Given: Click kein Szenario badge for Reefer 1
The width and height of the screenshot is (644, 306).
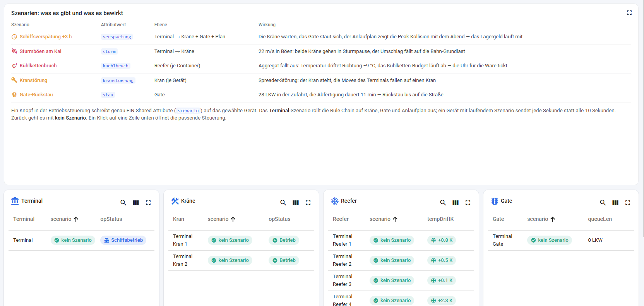Looking at the screenshot, I should coord(392,240).
